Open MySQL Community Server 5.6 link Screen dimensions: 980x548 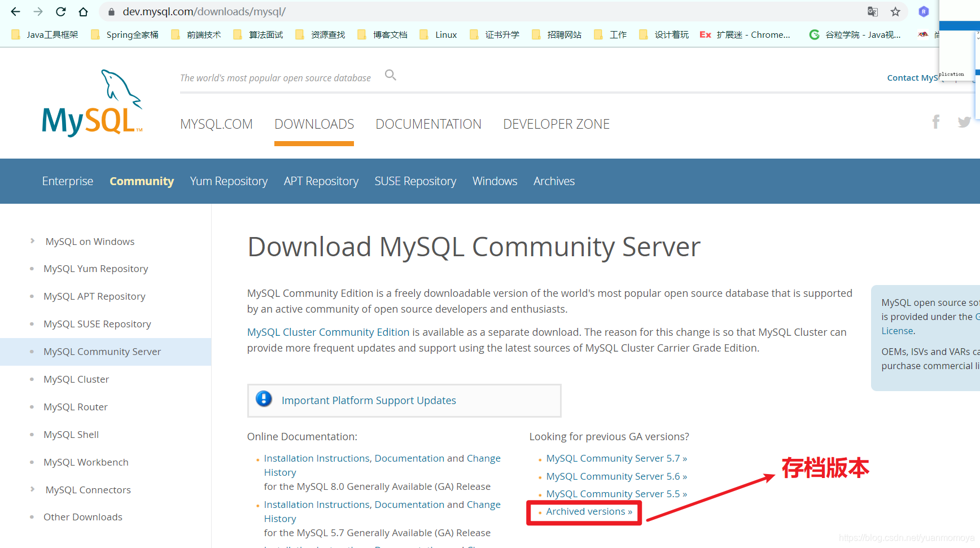point(616,476)
